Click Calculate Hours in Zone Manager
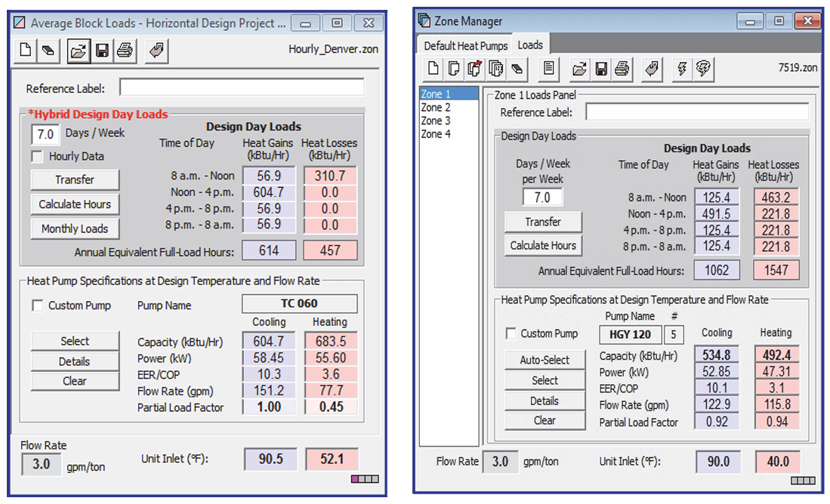The width and height of the screenshot is (830, 504). pos(543,245)
